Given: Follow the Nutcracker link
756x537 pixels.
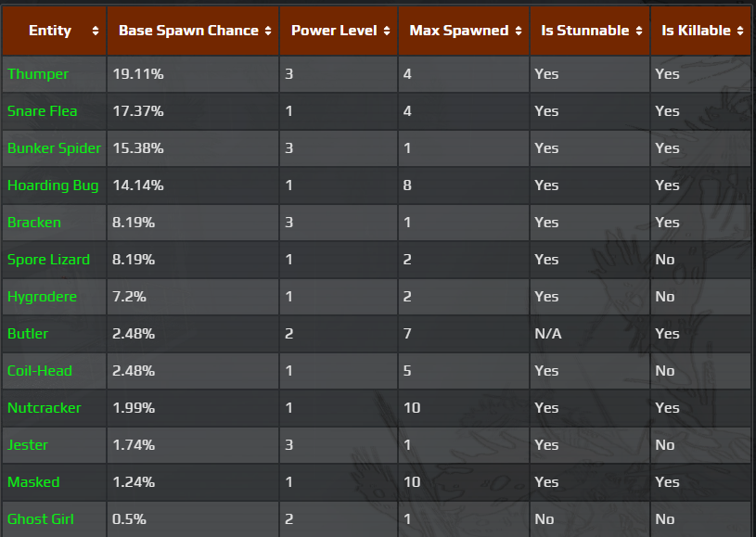Looking at the screenshot, I should coord(45,408).
